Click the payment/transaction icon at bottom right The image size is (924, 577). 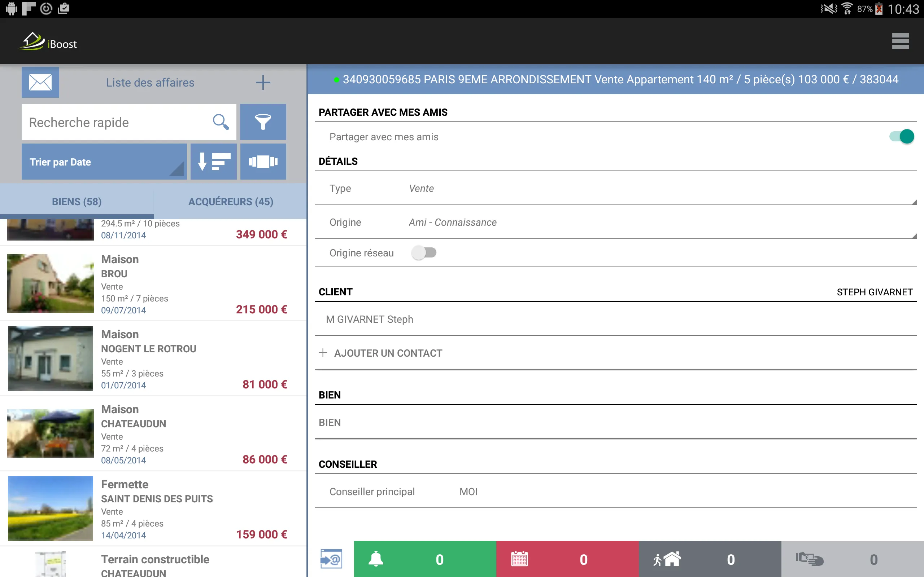[808, 558]
